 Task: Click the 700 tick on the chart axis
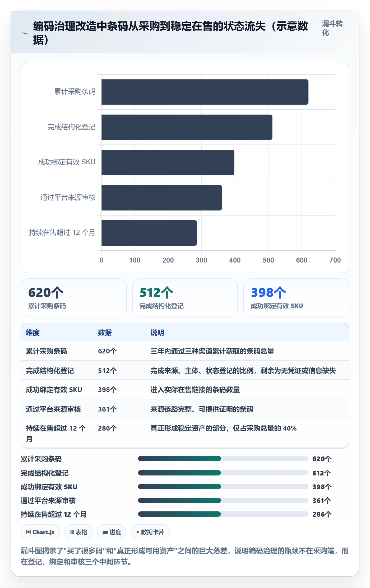[335, 260]
